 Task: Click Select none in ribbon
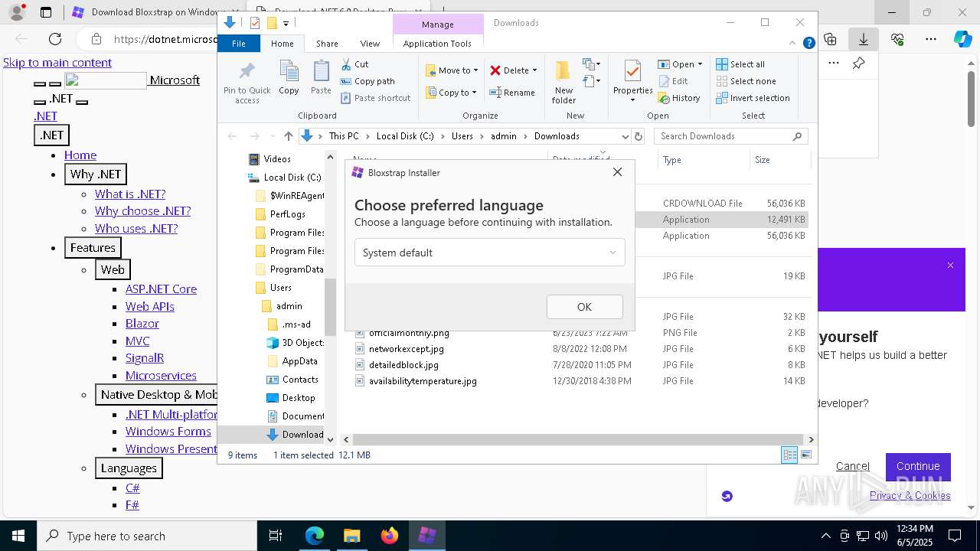(746, 81)
